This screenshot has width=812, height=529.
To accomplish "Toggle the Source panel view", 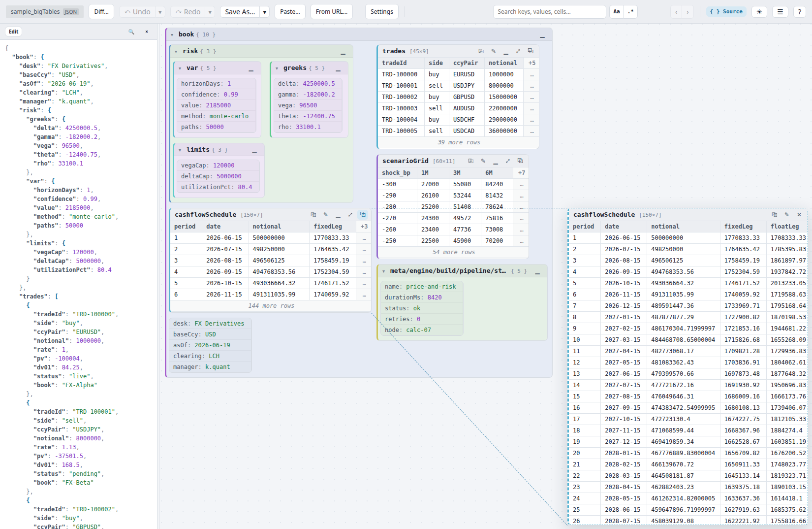I will point(726,12).
